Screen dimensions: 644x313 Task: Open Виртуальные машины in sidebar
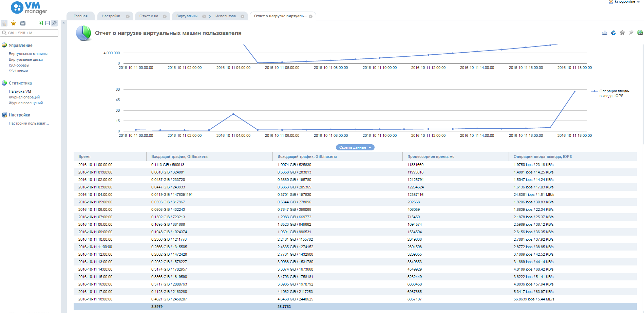[x=28, y=54]
